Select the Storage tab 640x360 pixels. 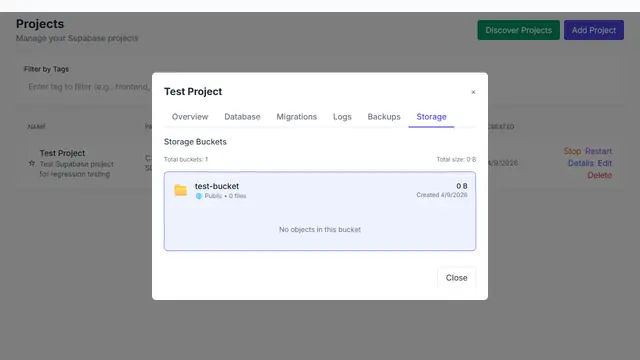(x=431, y=117)
